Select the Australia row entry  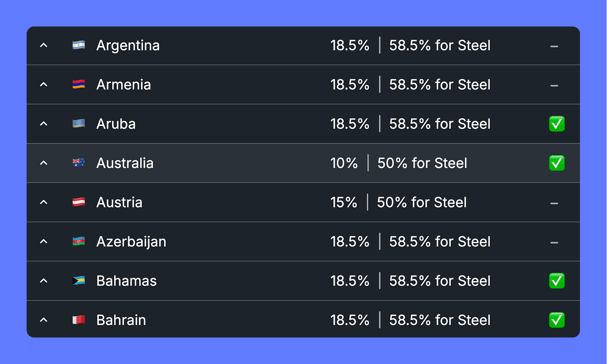[x=303, y=163]
